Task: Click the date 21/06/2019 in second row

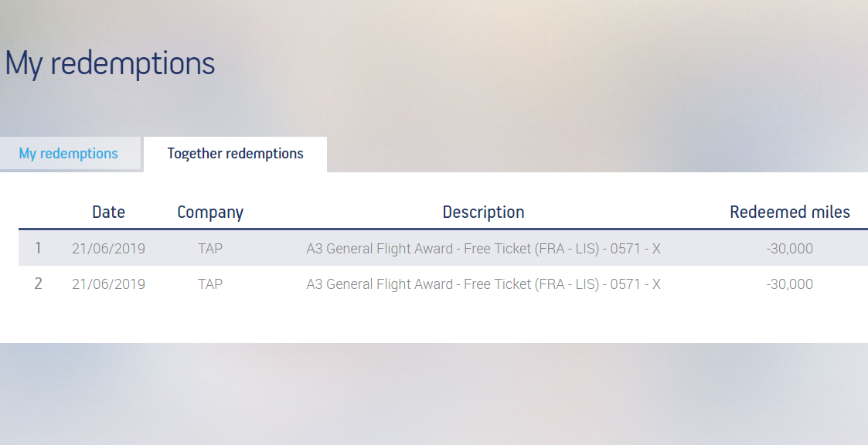Action: pyautogui.click(x=108, y=284)
